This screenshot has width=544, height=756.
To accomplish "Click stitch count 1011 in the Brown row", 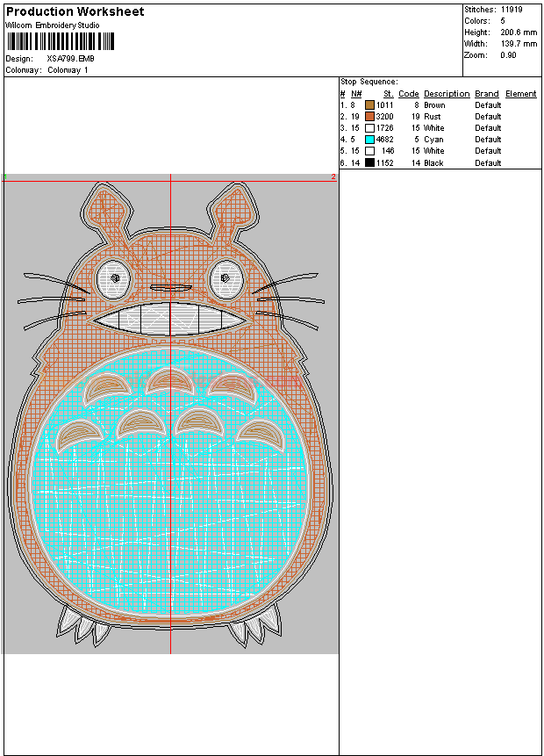I will point(385,105).
